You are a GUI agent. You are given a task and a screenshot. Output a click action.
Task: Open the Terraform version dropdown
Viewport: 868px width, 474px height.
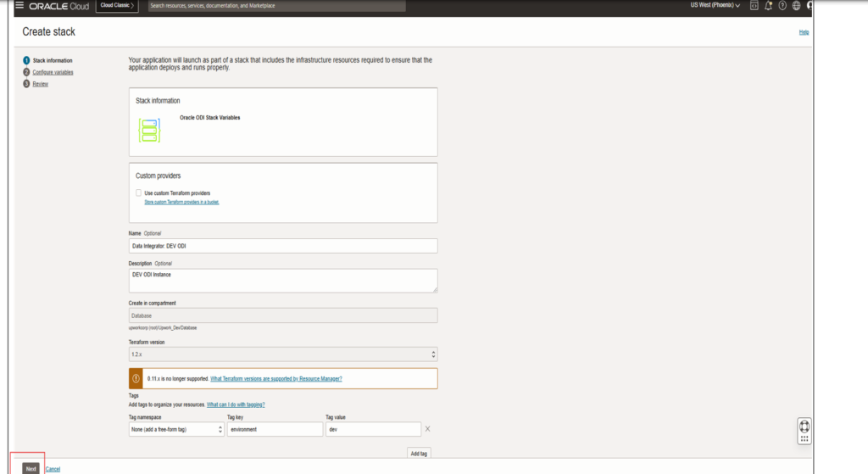pyautogui.click(x=283, y=354)
